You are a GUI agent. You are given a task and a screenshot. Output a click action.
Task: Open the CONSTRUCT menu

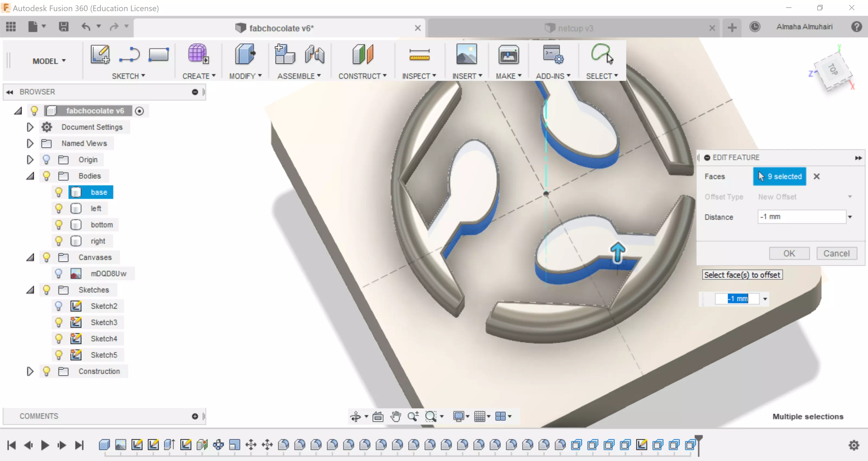tap(362, 76)
